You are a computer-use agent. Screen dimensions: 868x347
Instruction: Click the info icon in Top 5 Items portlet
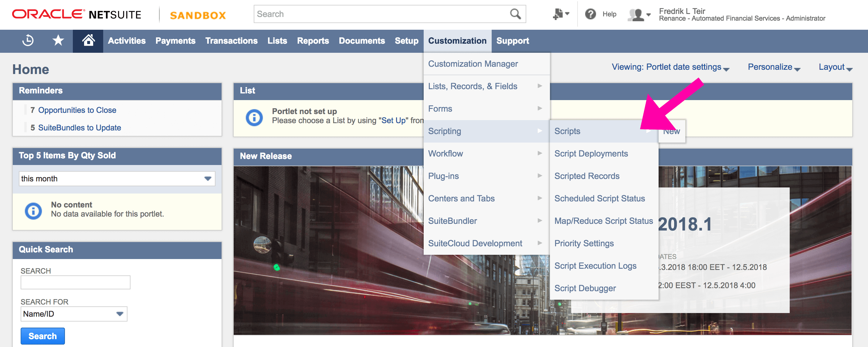pyautogui.click(x=33, y=211)
